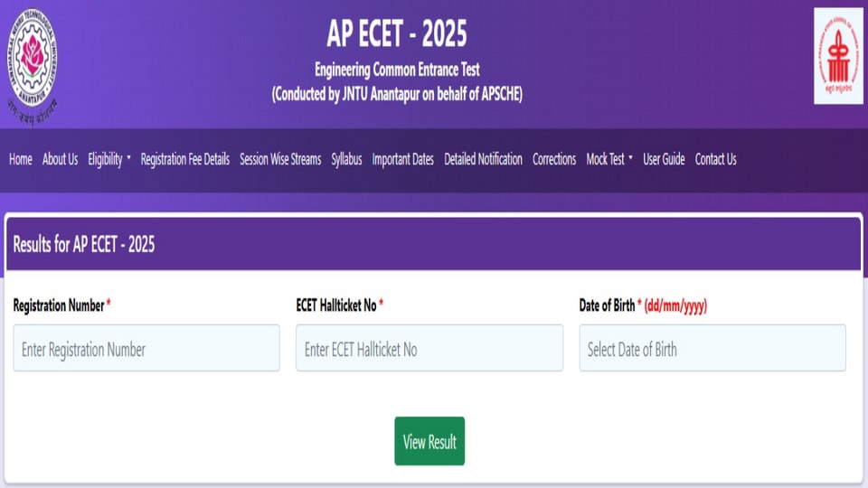The image size is (868, 488).
Task: Go to the Corrections page
Action: pyautogui.click(x=554, y=159)
